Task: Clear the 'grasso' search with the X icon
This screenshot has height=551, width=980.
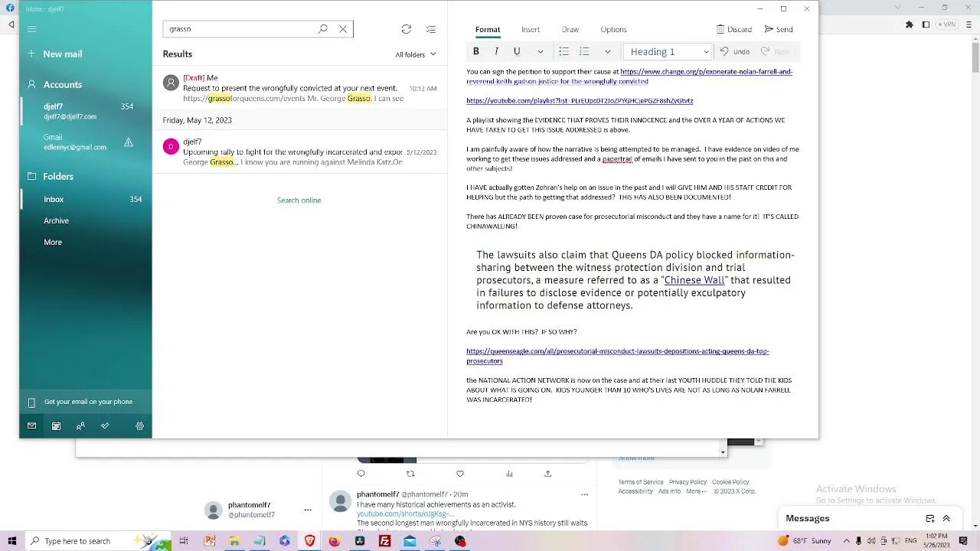Action: click(343, 29)
